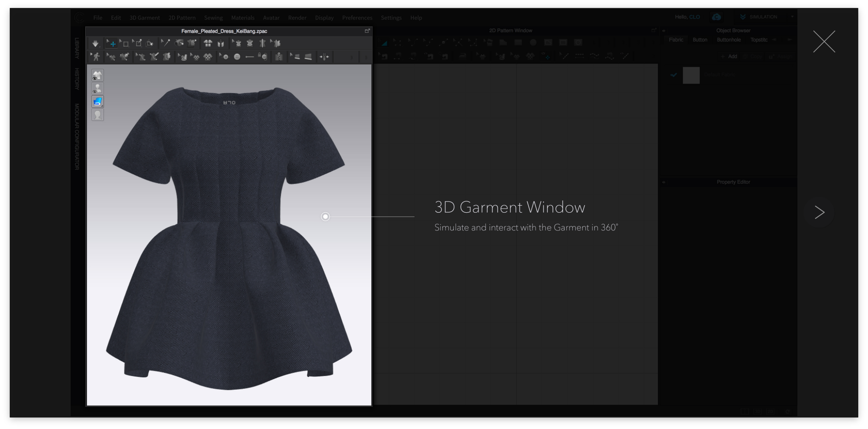Open the SIMULATION mode dropdown arrow
The image size is (868, 429).
click(792, 17)
